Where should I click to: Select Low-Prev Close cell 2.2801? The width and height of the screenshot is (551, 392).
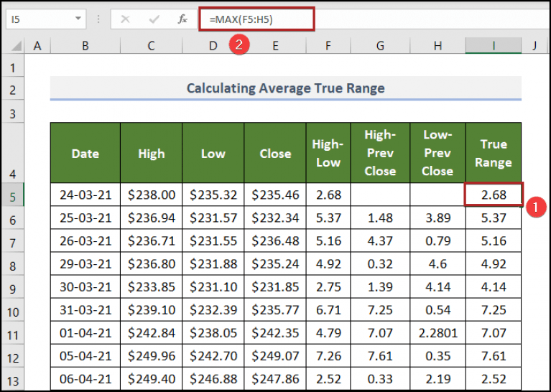(437, 333)
